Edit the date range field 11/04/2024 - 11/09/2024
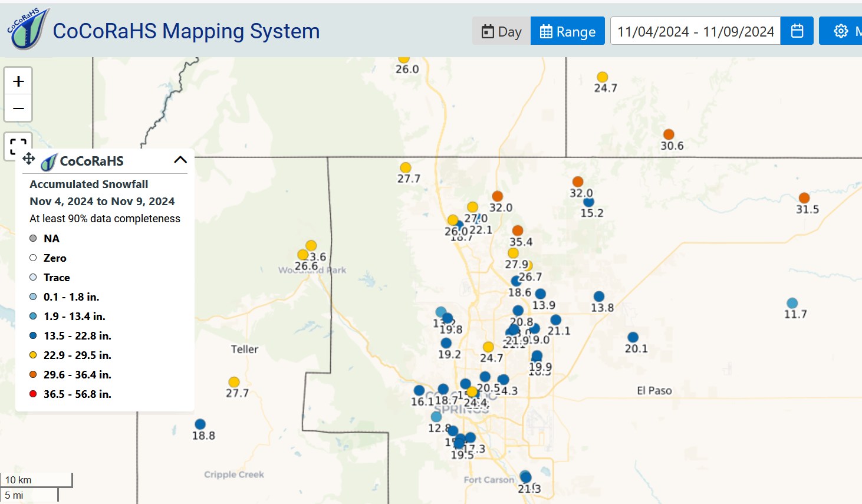Viewport: 862px width, 504px height. pyautogui.click(x=695, y=31)
